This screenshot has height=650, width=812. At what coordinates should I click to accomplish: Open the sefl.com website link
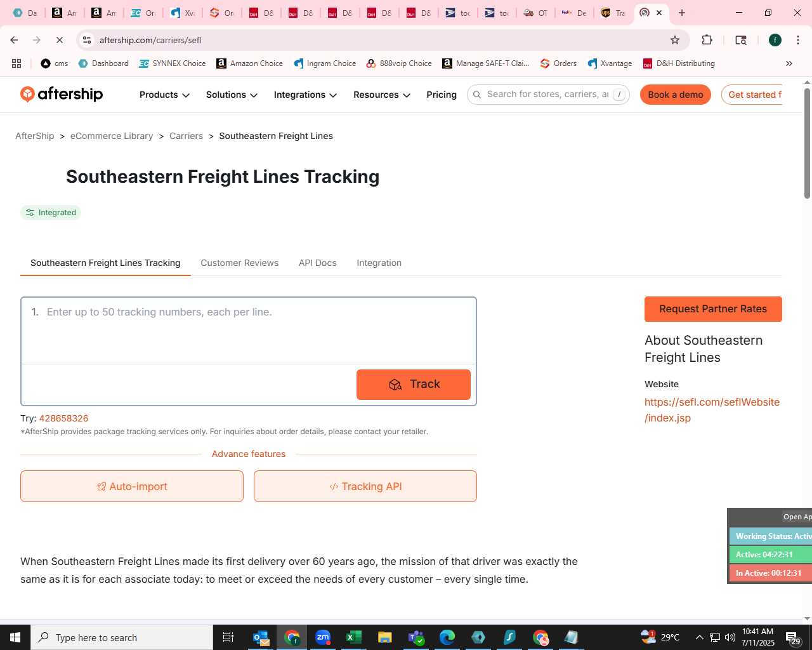[712, 409]
